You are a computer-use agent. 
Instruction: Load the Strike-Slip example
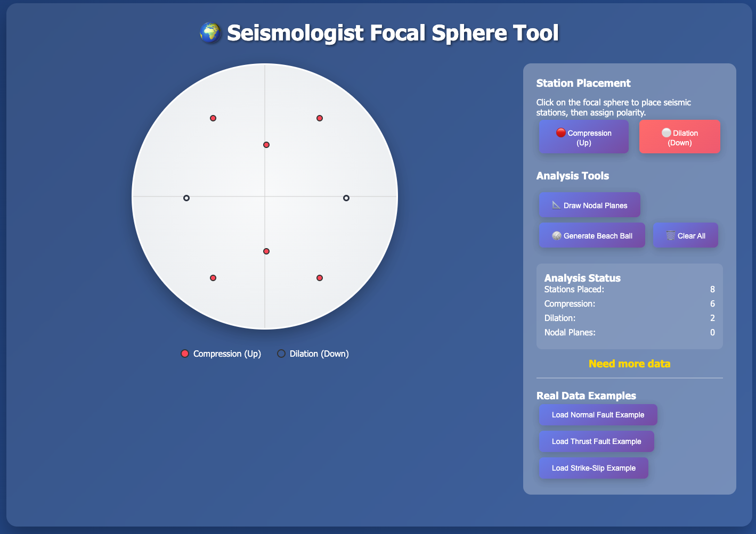(x=594, y=468)
